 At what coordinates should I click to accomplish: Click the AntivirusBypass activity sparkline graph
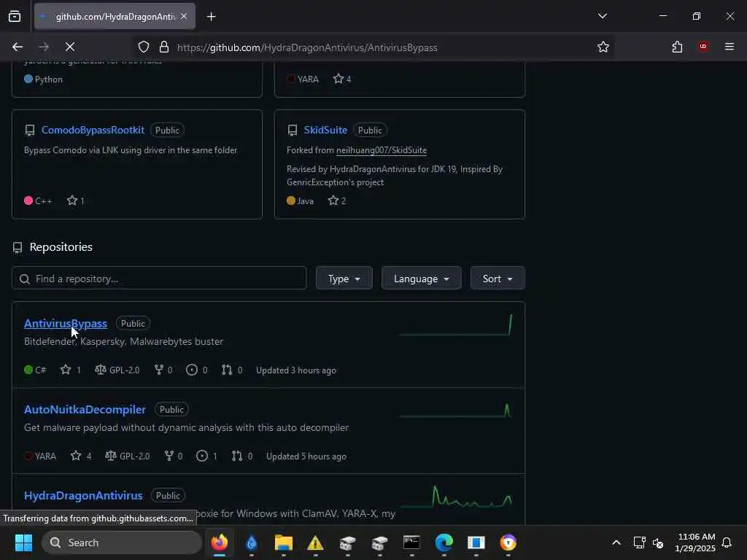pos(456,324)
